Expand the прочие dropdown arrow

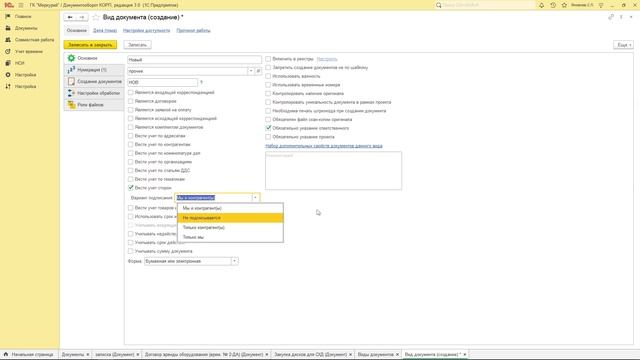tap(251, 71)
